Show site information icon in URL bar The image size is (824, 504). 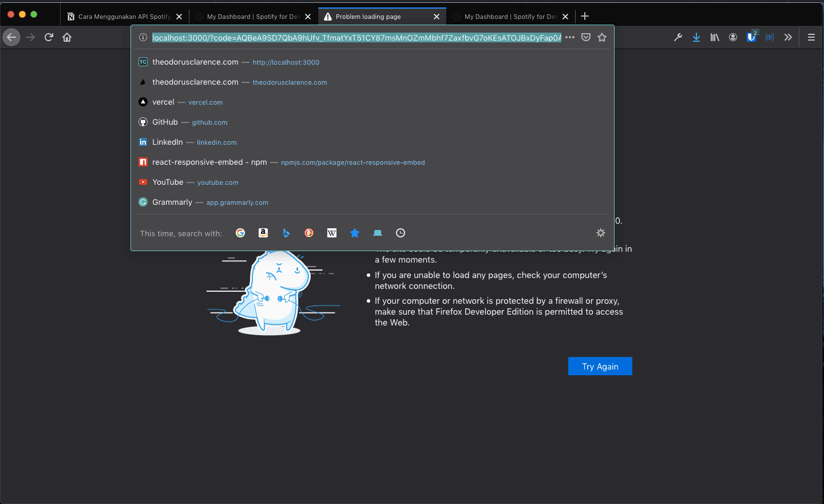(143, 37)
